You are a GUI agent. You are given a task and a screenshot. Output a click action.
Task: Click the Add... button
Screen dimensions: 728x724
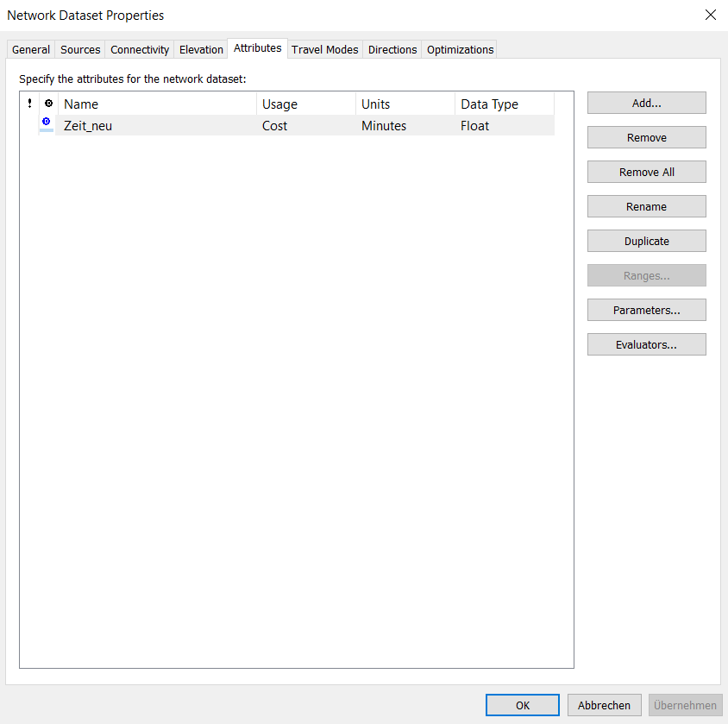pyautogui.click(x=646, y=103)
